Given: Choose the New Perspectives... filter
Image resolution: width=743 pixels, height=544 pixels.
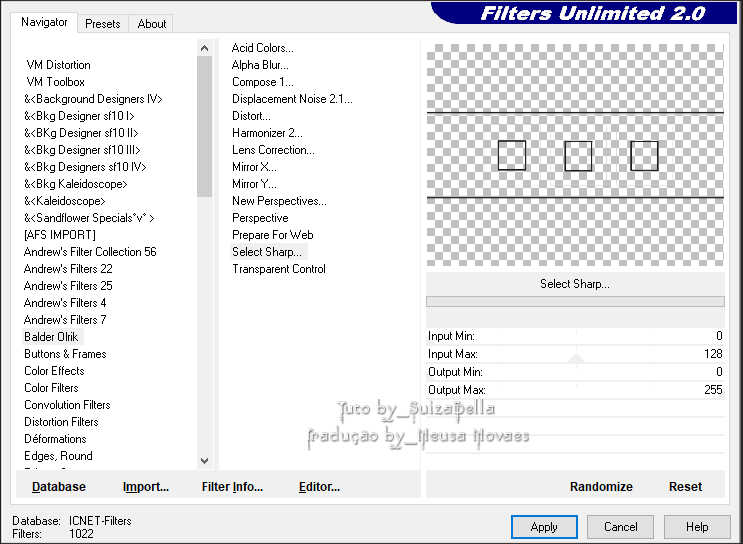Looking at the screenshot, I should [x=279, y=201].
